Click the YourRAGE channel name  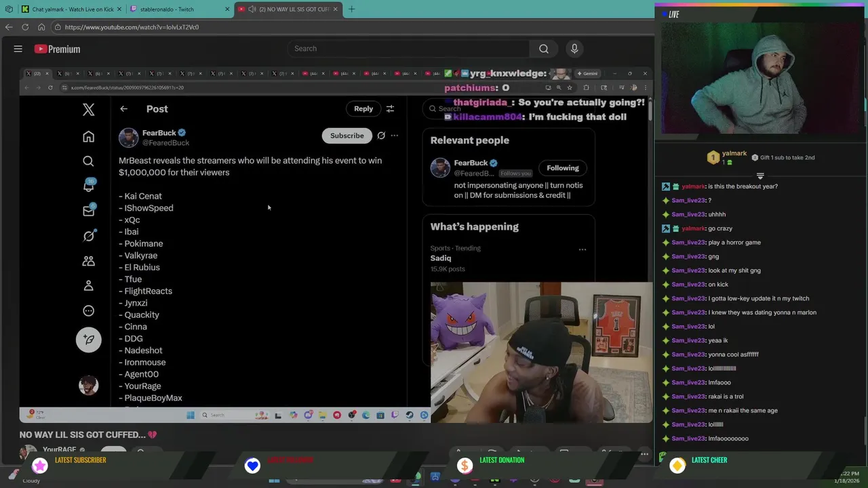click(x=59, y=450)
